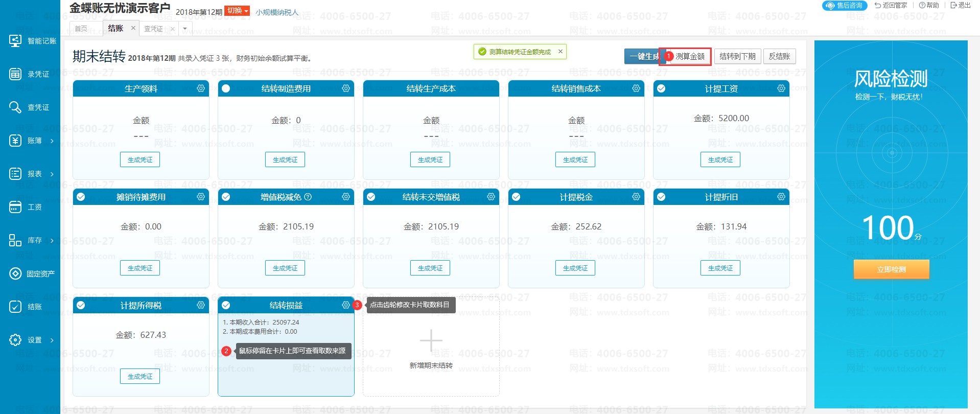Expand the 账簿 sidebar submenu
This screenshot has width=980, height=414.
tap(52, 141)
